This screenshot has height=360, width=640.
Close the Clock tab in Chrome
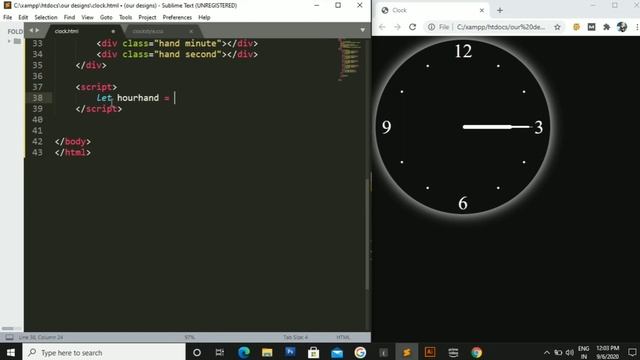click(482, 10)
